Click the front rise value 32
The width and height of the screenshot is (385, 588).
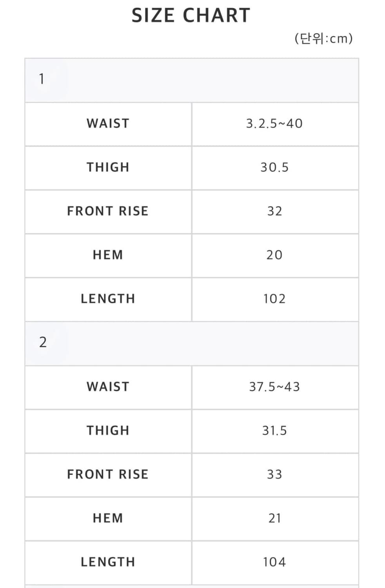[x=274, y=211]
